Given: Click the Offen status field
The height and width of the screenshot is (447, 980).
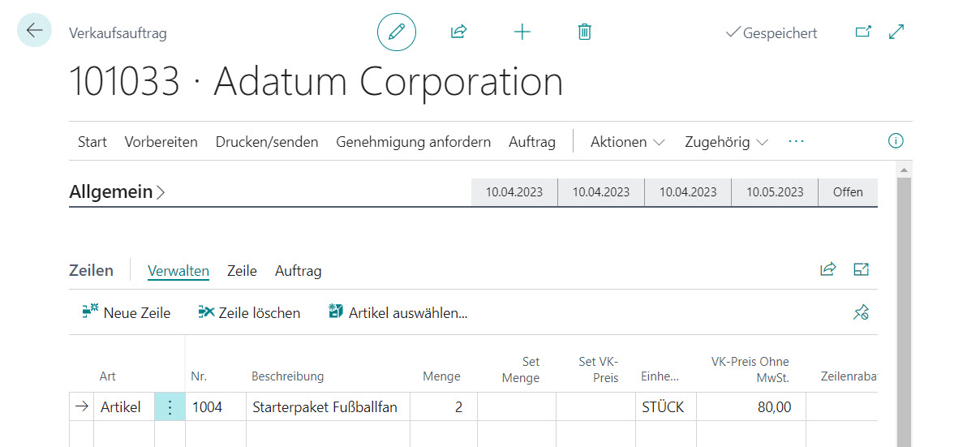Looking at the screenshot, I should click(848, 192).
